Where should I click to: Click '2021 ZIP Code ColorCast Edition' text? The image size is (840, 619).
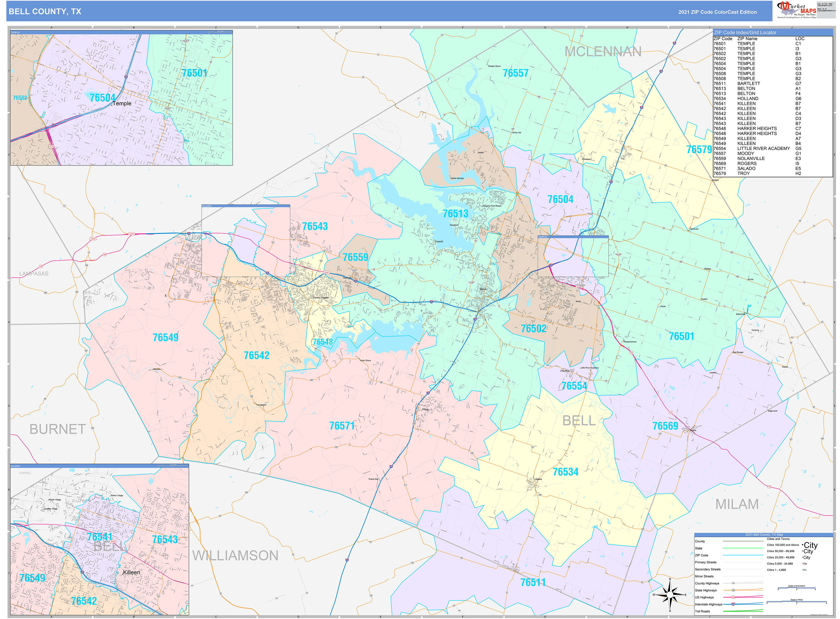point(717,12)
